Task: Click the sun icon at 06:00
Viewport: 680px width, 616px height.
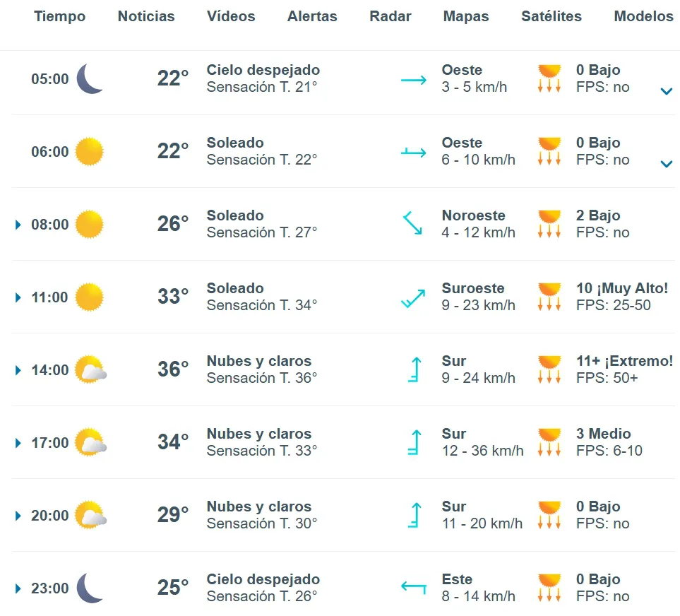Action: (89, 152)
